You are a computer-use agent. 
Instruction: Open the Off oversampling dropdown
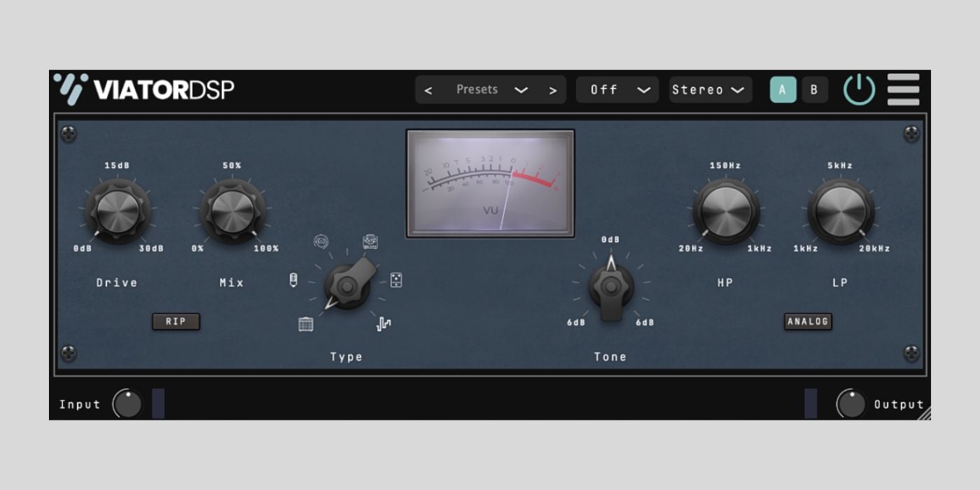point(617,90)
